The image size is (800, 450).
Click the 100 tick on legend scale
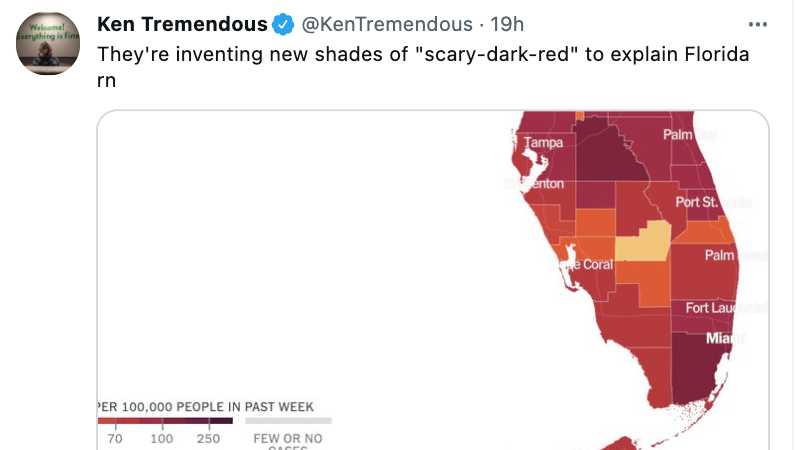coord(162,438)
